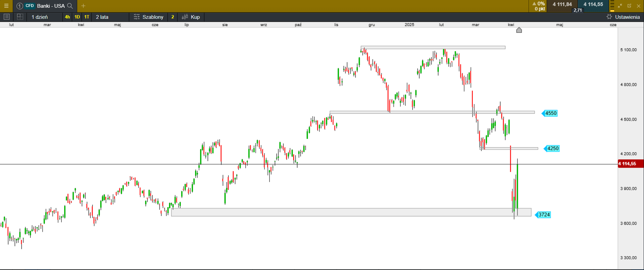Switch to the 1T interval
Viewport: 644px width, 270px height.
[x=87, y=17]
